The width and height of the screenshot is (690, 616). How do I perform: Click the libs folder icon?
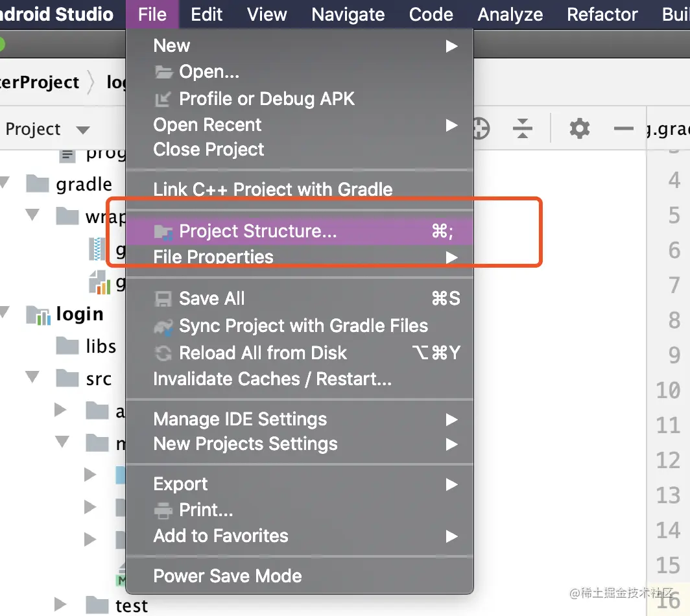click(x=67, y=346)
